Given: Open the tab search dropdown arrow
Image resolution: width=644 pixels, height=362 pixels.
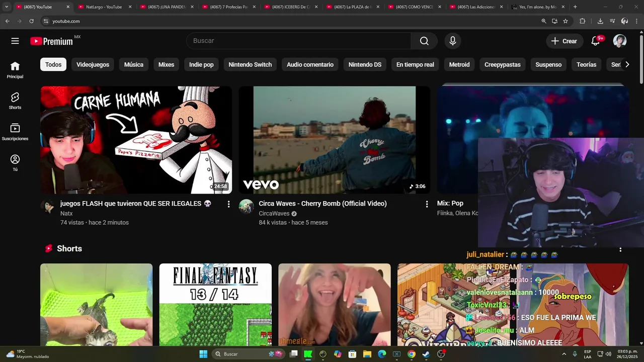Looking at the screenshot, I should (x=7, y=7).
